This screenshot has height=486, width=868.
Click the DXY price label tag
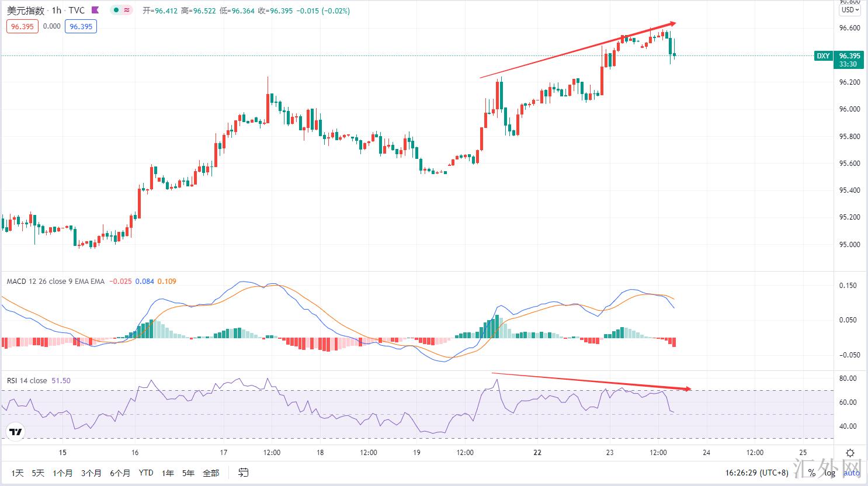pos(822,56)
